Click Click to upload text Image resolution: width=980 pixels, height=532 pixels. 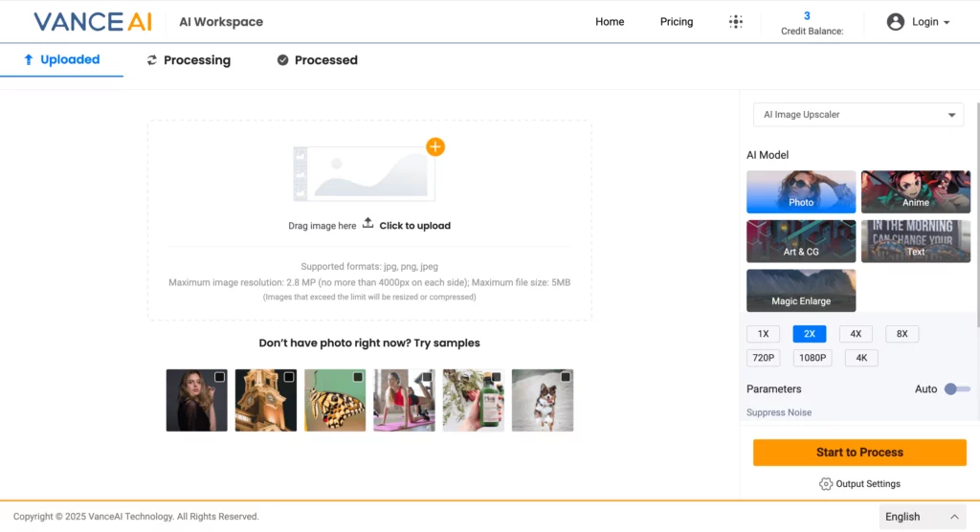(415, 226)
